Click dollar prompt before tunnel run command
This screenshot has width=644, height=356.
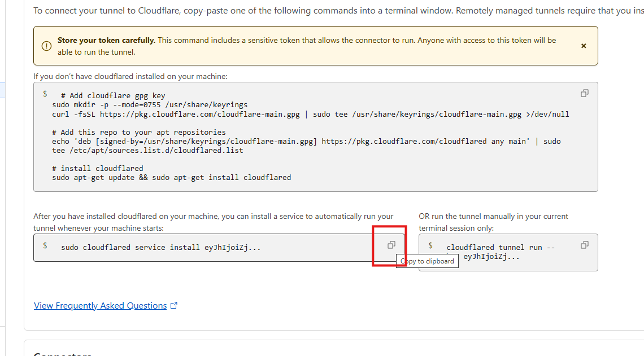430,245
